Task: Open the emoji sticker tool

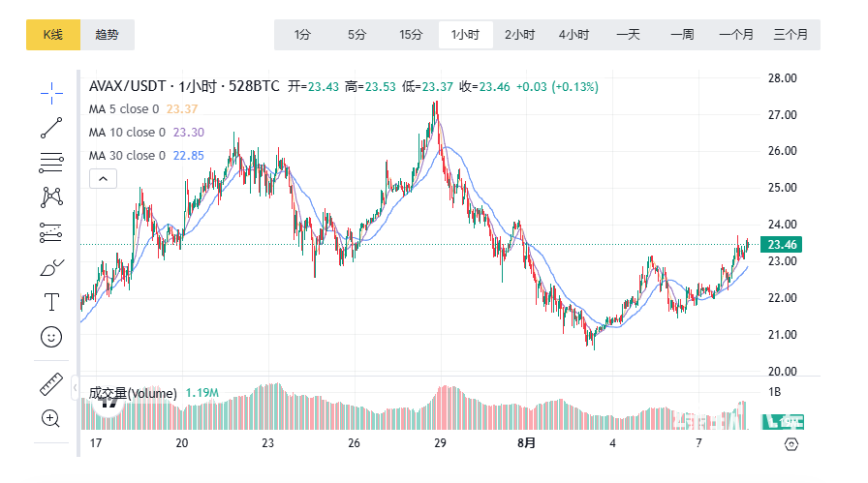Action: point(51,337)
